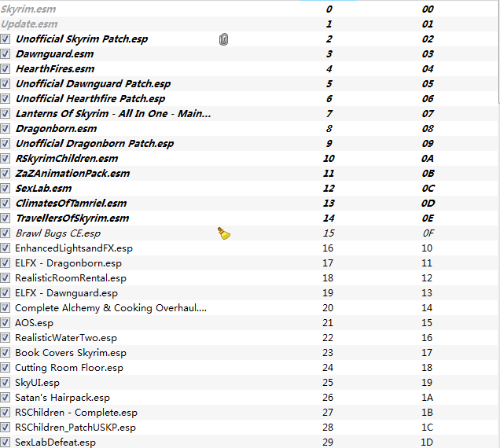Select ZaZAnimationPack.esm name

[x=72, y=174]
